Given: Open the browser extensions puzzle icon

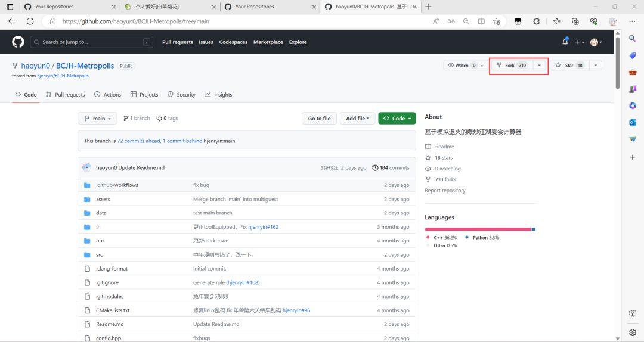Looking at the screenshot, I should pyautogui.click(x=537, y=21).
